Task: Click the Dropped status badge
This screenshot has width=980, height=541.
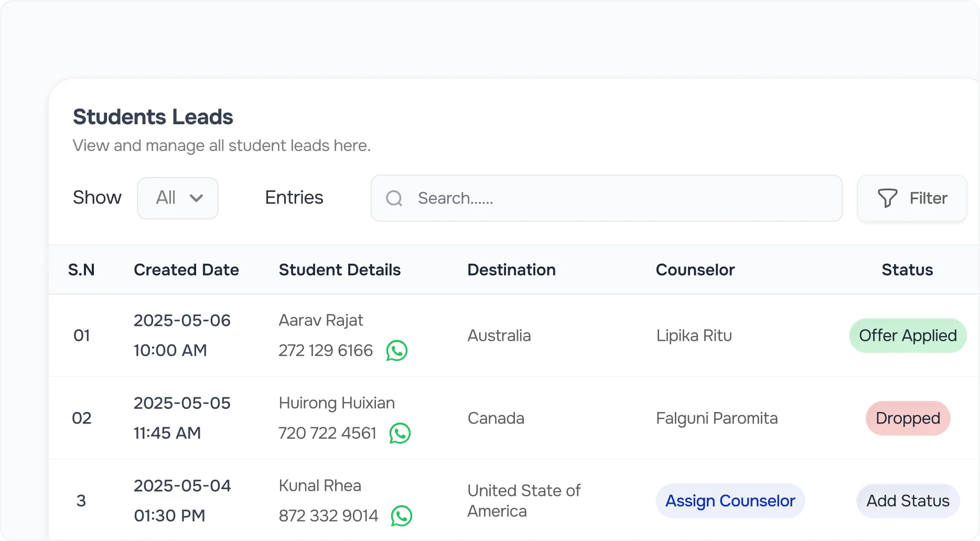Action: [908, 418]
